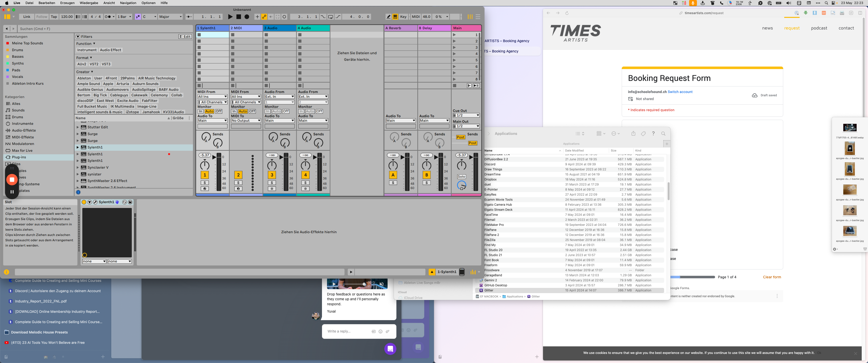
Task: Toggle the Follow playback arrow icon
Action: point(189,16)
